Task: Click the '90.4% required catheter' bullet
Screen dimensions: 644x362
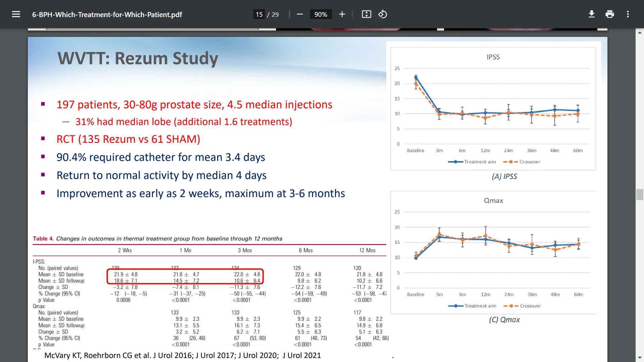Action: pos(161,157)
